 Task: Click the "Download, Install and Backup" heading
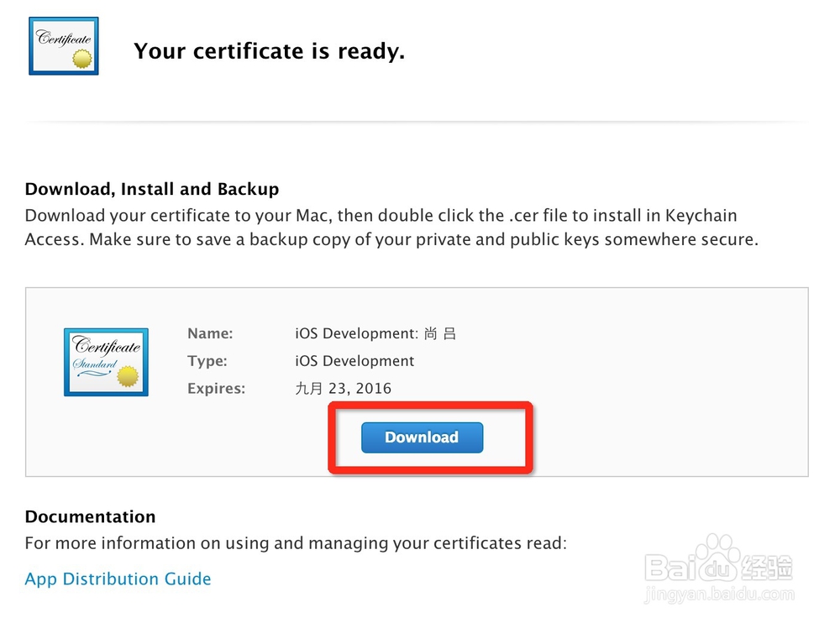tap(152, 189)
